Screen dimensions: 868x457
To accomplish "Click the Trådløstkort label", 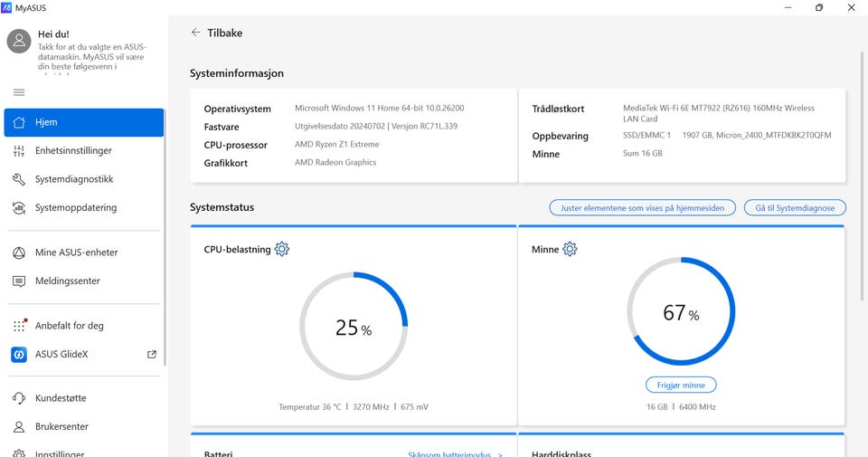I will (558, 109).
